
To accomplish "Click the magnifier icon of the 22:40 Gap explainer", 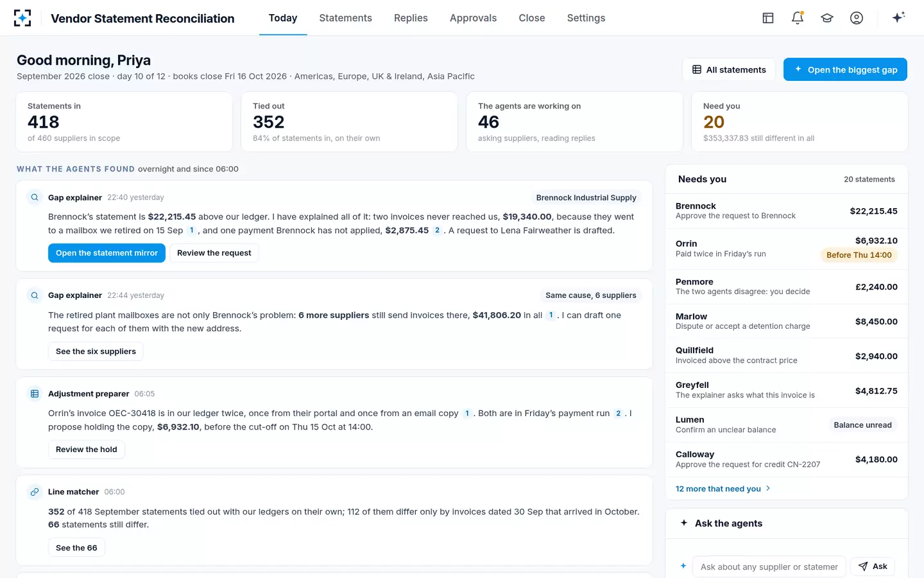I will click(35, 197).
